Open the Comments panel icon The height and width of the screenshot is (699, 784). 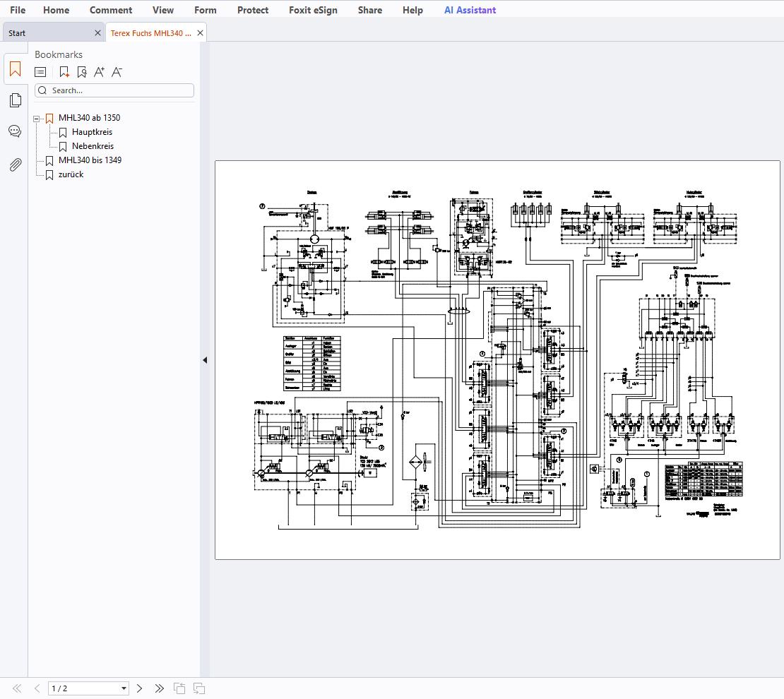tap(15, 131)
